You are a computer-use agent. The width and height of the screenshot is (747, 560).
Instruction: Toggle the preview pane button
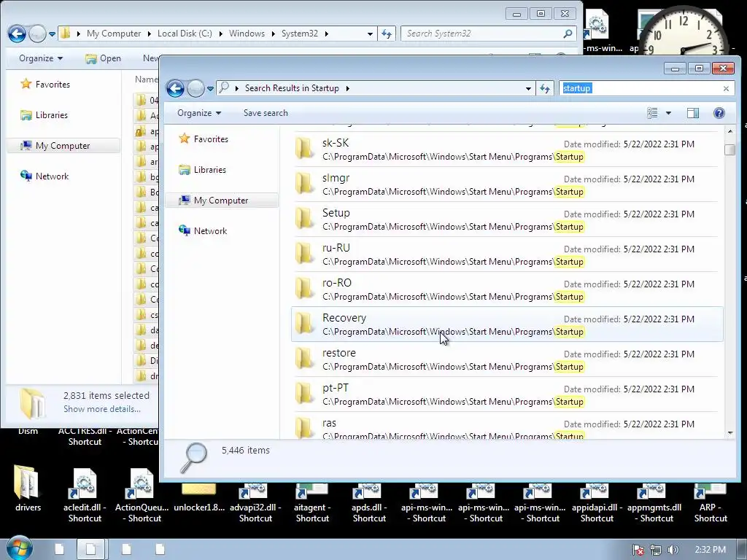693,113
